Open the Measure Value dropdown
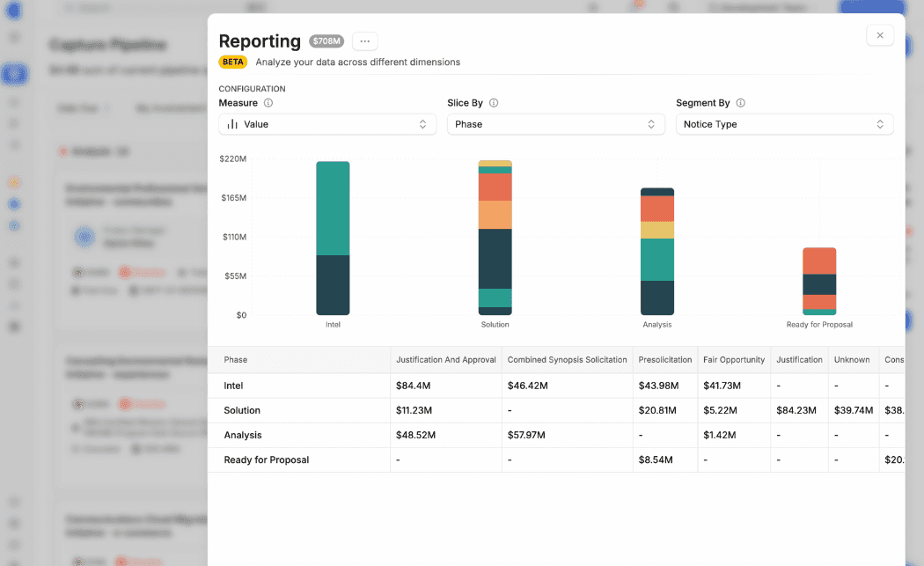 327,124
